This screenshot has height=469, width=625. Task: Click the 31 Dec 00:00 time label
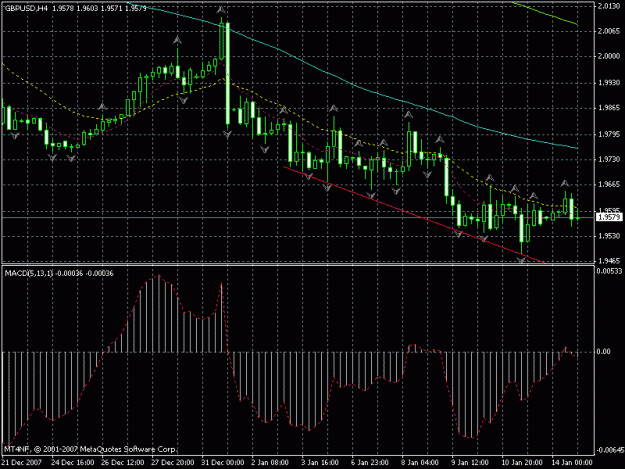(x=222, y=463)
